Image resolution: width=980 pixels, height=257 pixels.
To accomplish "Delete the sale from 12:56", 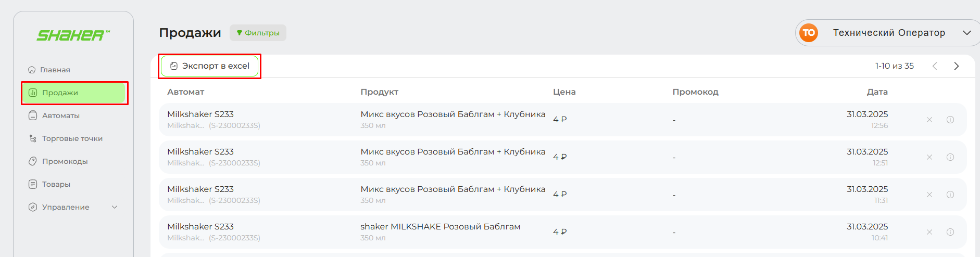I will click(929, 120).
